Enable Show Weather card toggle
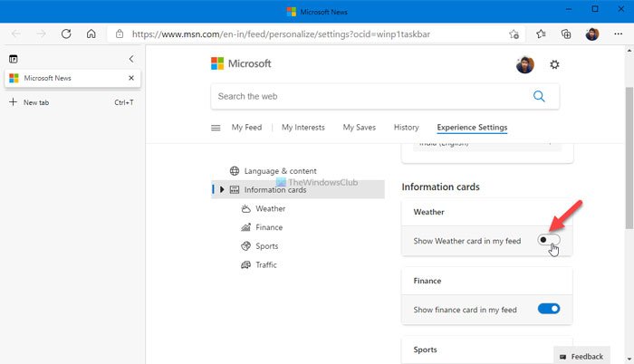This screenshot has height=364, width=634. (548, 240)
